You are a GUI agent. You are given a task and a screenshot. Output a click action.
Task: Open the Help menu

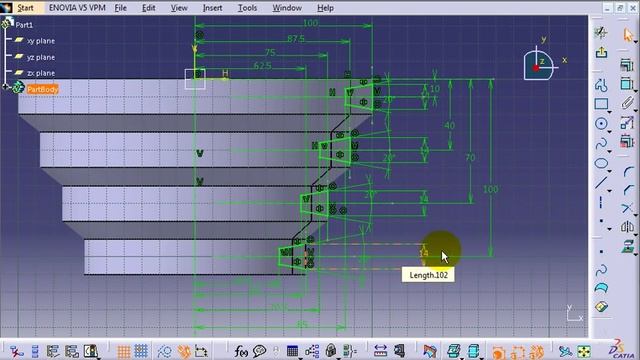coord(325,8)
